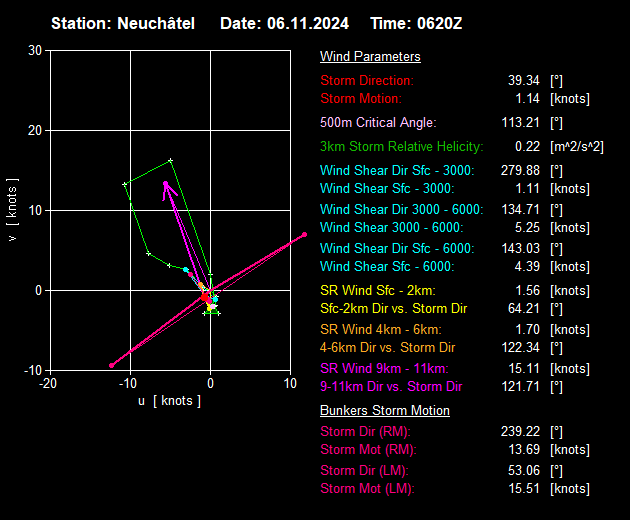The height and width of the screenshot is (520, 630).
Task: Click the cyan dot on green hodograph line
Action: pos(186,270)
